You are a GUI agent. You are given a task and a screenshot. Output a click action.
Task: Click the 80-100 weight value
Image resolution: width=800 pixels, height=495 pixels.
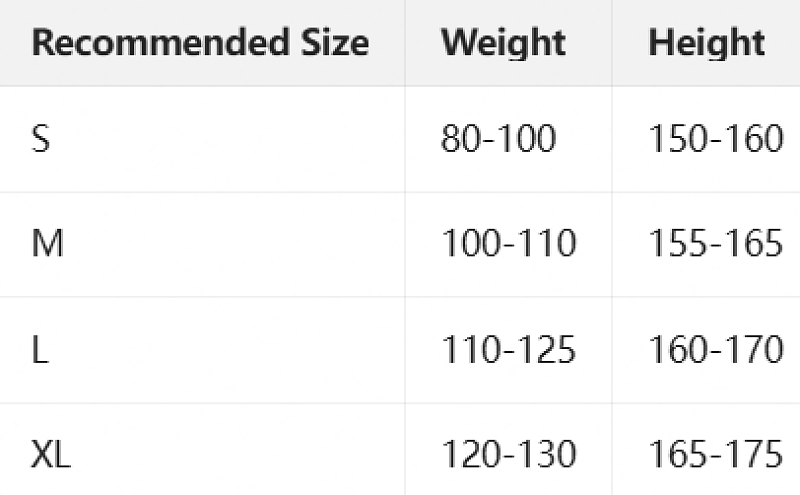click(498, 139)
